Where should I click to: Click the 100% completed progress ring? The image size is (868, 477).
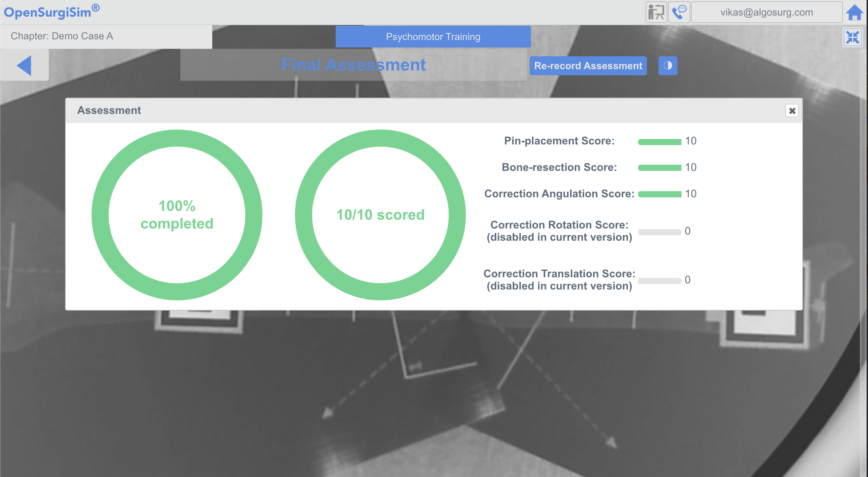point(177,215)
